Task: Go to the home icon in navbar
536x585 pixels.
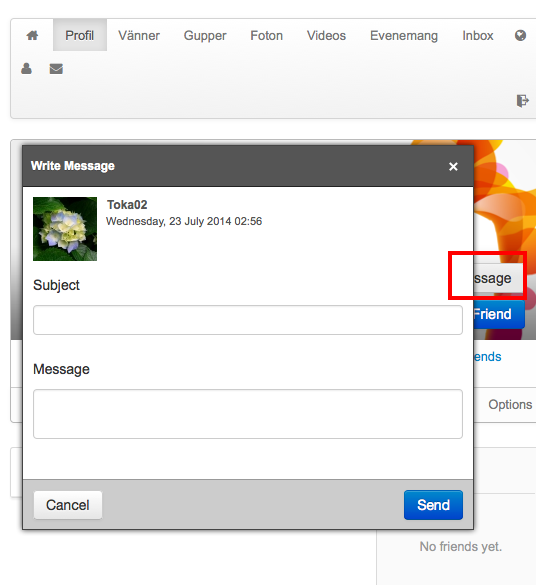Action: click(32, 35)
